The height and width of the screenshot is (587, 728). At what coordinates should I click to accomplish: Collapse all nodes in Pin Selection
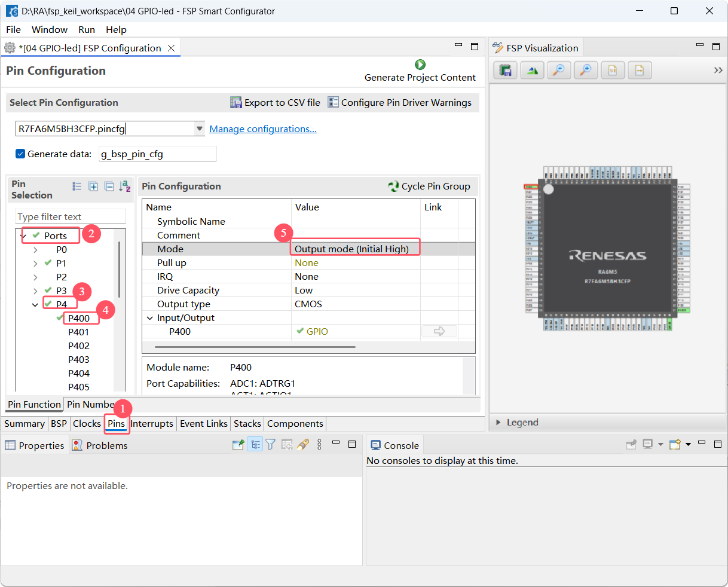tap(109, 187)
